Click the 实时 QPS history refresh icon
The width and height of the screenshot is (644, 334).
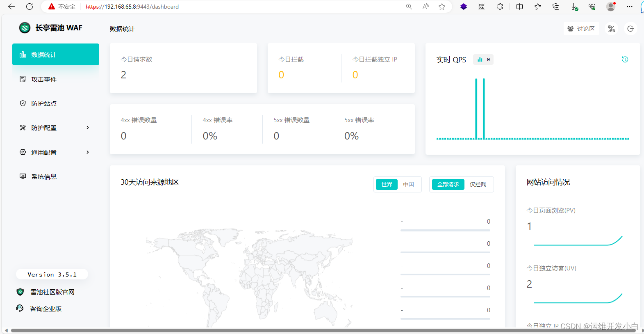coord(625,59)
